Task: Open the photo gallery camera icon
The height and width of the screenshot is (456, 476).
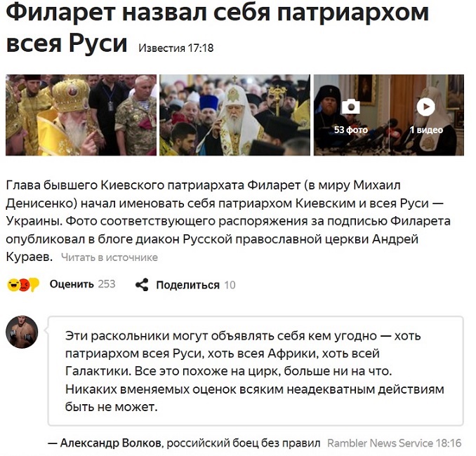Action: [350, 107]
